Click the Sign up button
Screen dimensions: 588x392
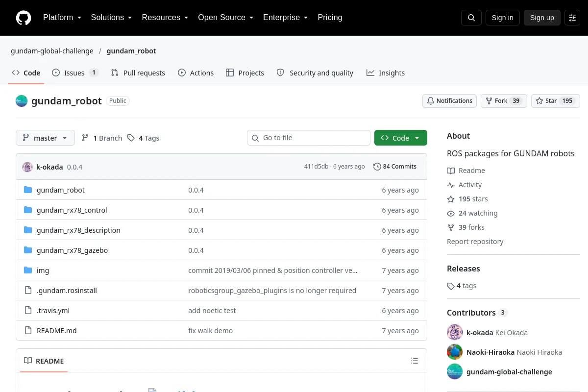tap(542, 18)
